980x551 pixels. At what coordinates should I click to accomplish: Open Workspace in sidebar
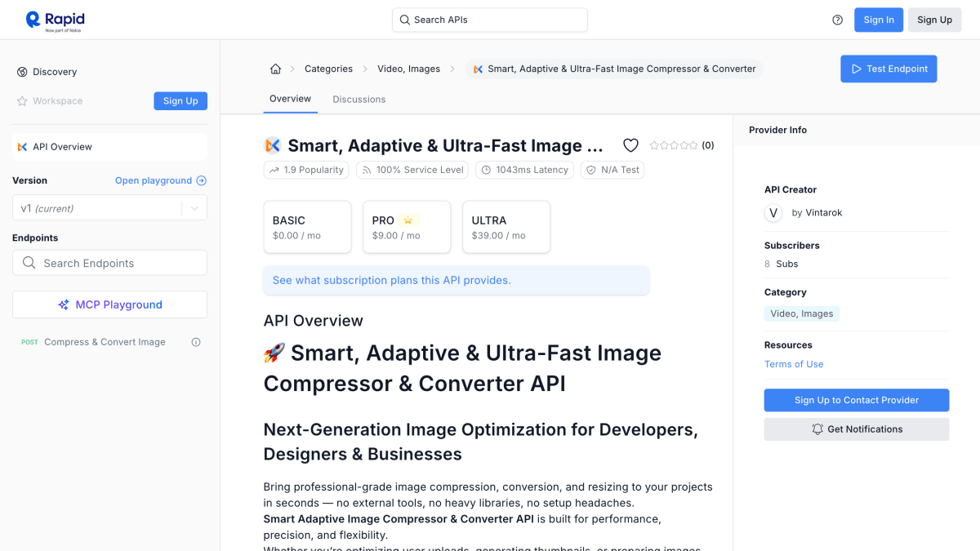57,101
